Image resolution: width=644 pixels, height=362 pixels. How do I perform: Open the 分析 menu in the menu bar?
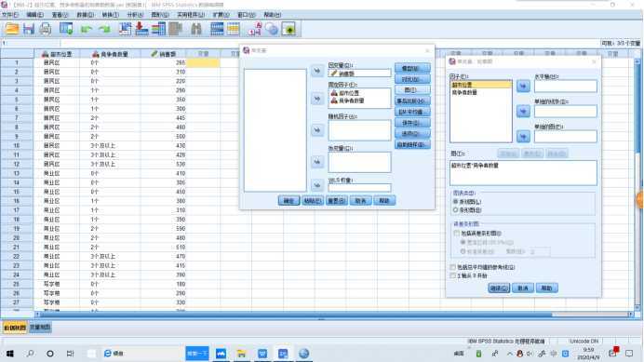(135, 15)
